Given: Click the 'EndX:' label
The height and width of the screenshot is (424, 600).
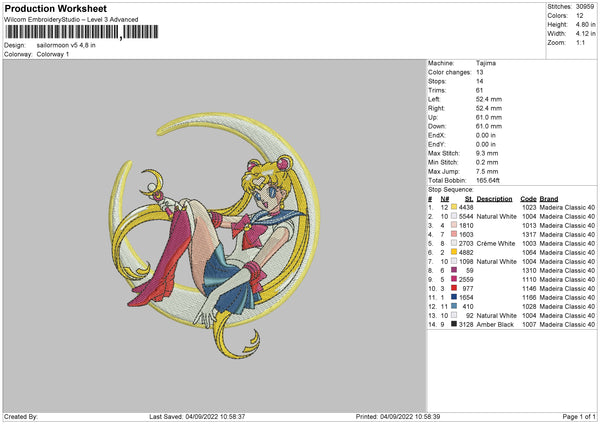Looking at the screenshot, I should point(437,135).
